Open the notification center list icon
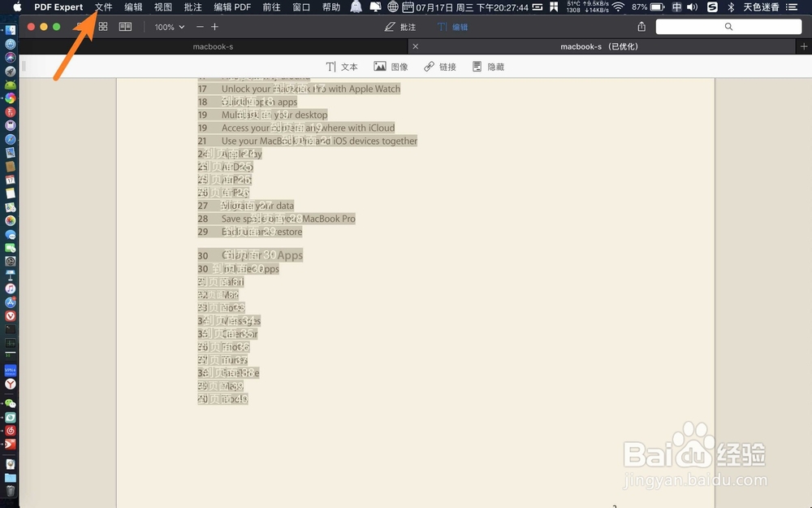 (x=791, y=7)
